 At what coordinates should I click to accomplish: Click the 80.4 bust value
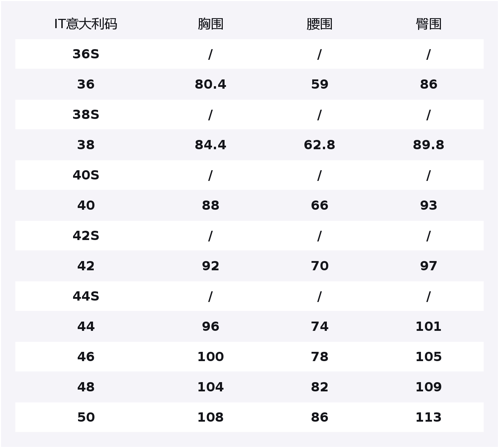pyautogui.click(x=210, y=84)
